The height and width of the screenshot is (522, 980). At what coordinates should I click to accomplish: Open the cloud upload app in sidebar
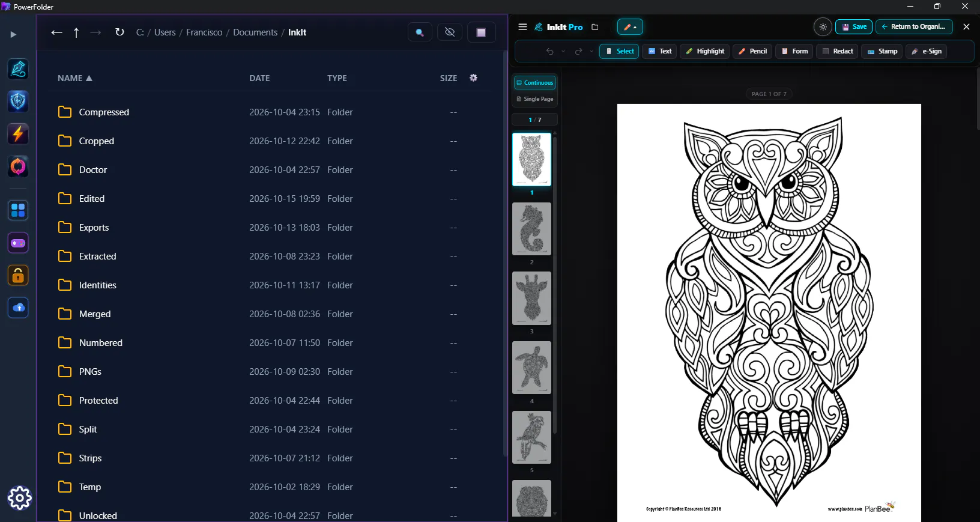coord(18,308)
